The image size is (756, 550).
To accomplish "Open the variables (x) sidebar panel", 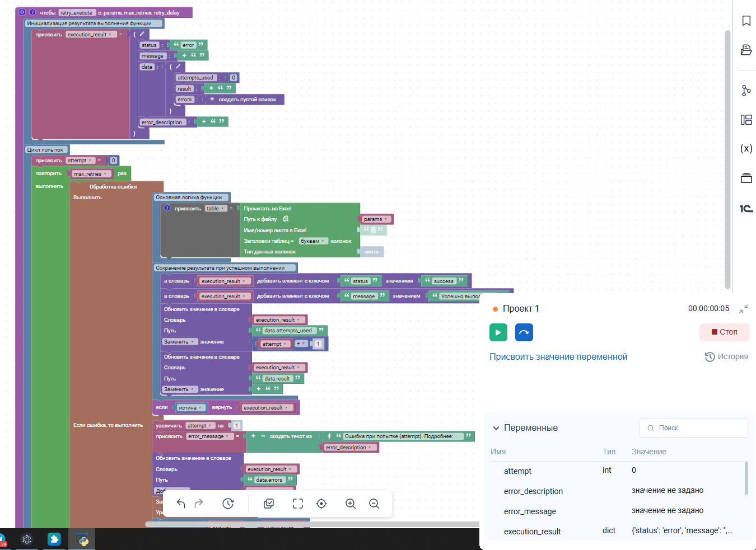I will pyautogui.click(x=746, y=148).
